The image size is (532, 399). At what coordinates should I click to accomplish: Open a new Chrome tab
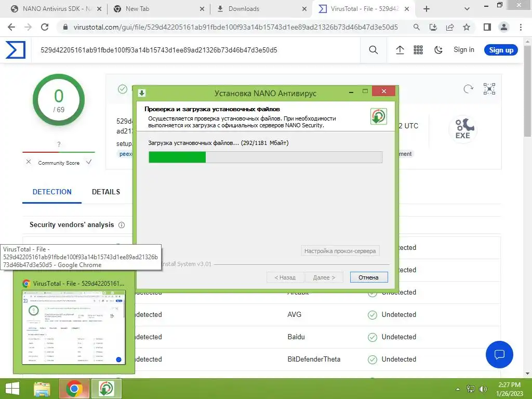427,9
